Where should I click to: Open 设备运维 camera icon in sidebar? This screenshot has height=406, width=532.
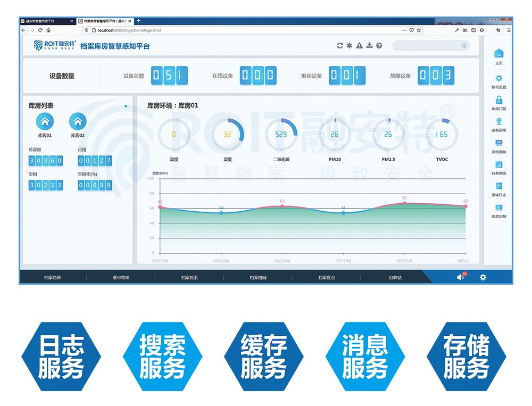[x=498, y=121]
